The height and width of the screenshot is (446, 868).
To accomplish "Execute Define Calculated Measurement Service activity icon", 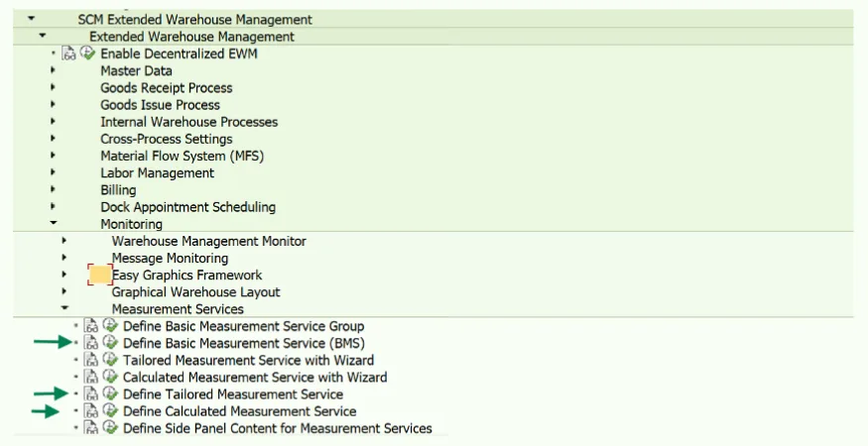I will pyautogui.click(x=110, y=410).
